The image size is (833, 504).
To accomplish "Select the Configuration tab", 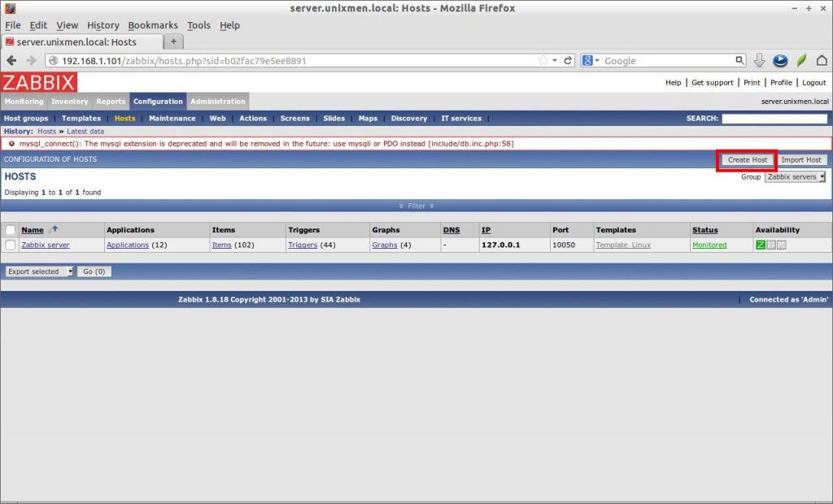I will (x=158, y=102).
